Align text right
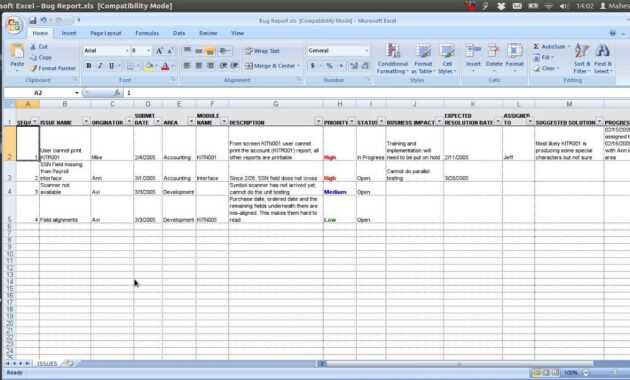Screen dimensions: 630x380 [211, 65]
